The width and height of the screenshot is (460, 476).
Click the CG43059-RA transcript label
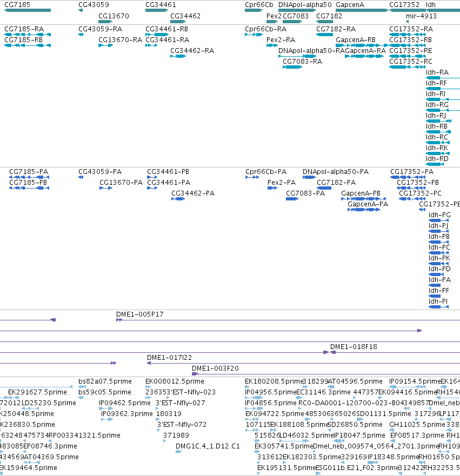point(100,29)
